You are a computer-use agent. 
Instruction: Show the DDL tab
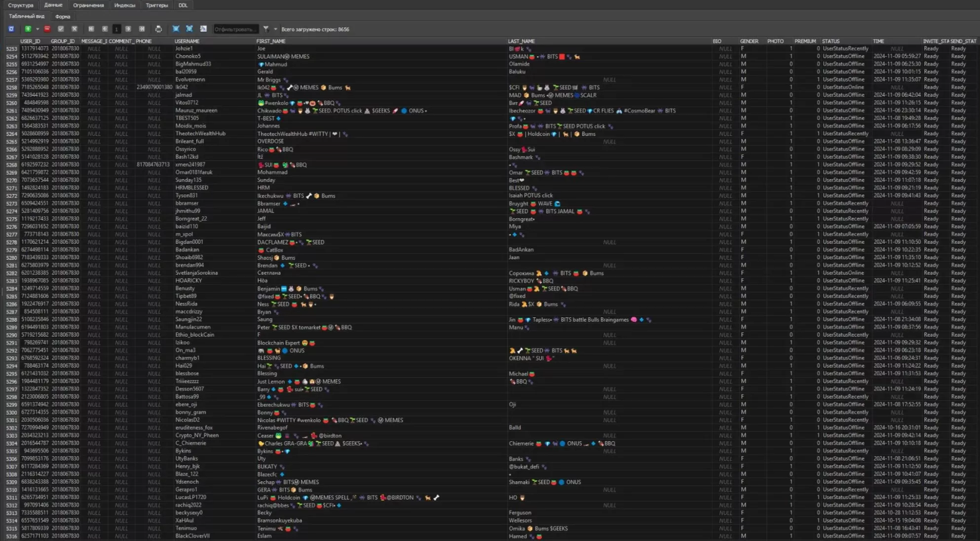pyautogui.click(x=183, y=5)
